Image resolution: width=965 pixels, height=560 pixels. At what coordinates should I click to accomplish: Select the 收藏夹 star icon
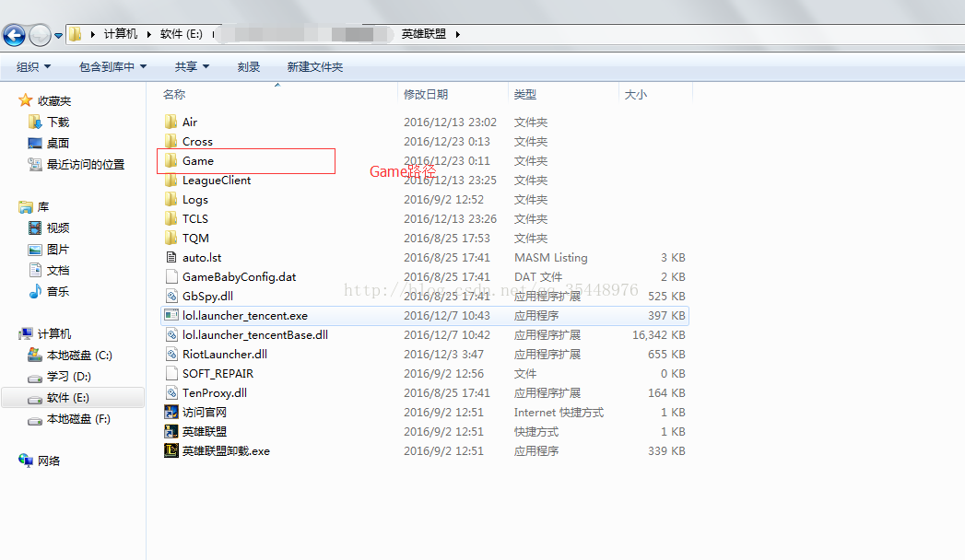25,100
